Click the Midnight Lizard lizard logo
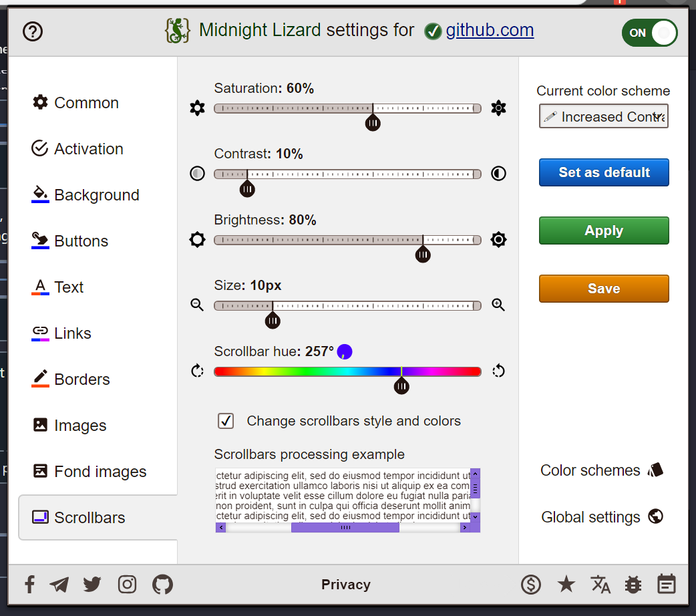Viewport: 696px width, 616px height. (177, 30)
